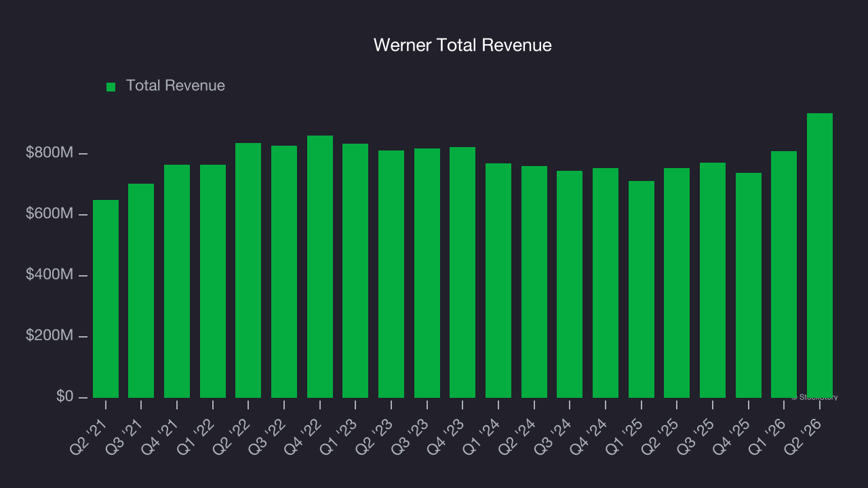Select the Q2 '23 revenue bar
Viewport: 868px width, 488px height.
pos(391,274)
